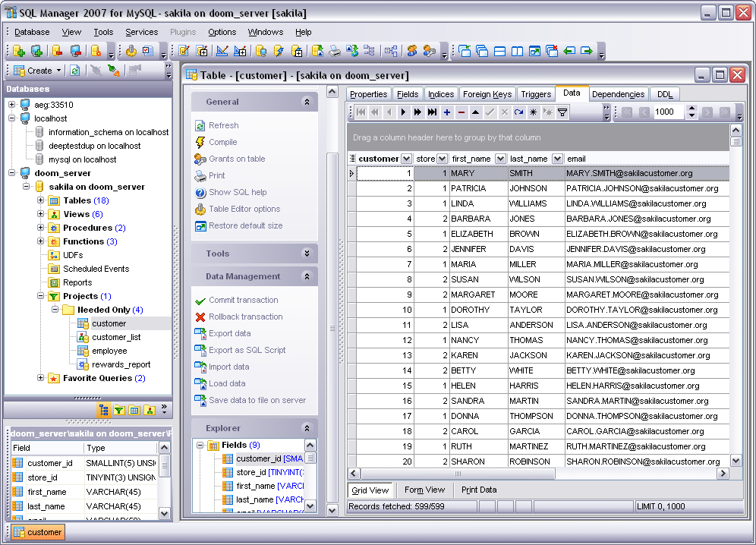Open the Services menu

click(142, 32)
